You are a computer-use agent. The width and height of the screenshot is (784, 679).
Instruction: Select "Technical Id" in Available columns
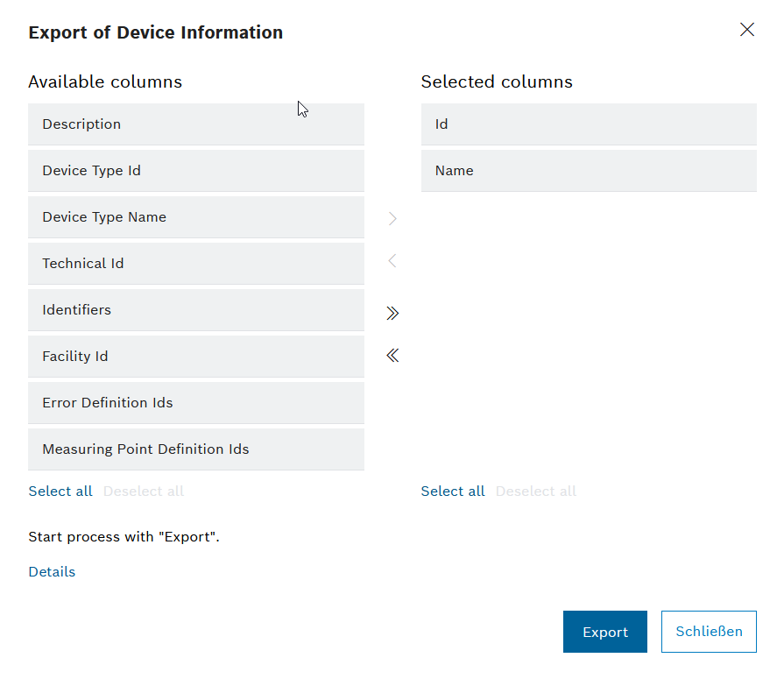click(196, 263)
